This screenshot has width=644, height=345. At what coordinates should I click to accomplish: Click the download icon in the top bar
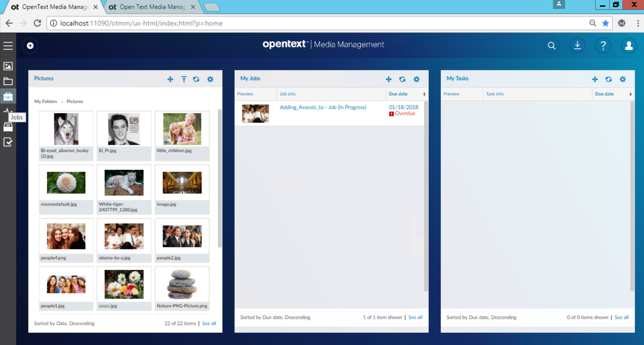click(577, 45)
